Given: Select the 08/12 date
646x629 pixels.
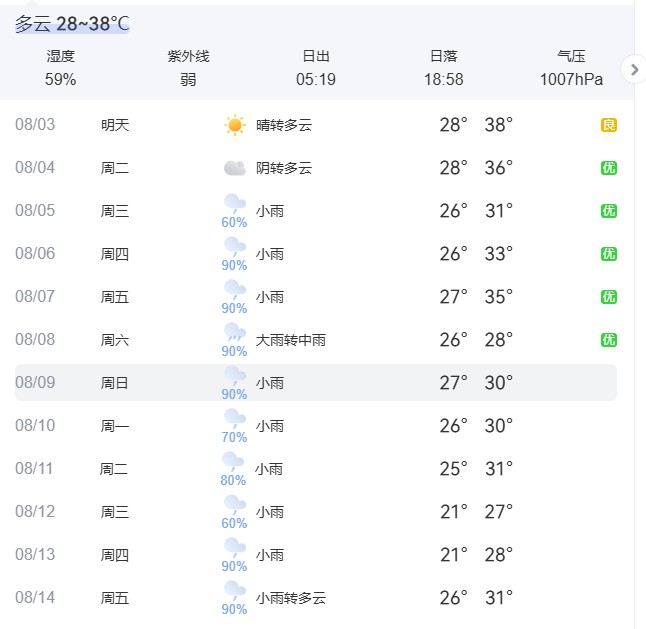Looking at the screenshot, I should pos(35,512).
